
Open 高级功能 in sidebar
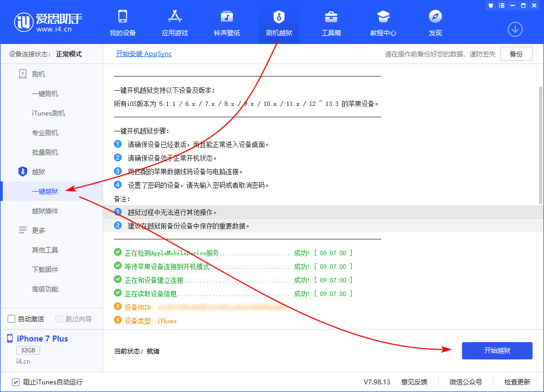point(45,289)
